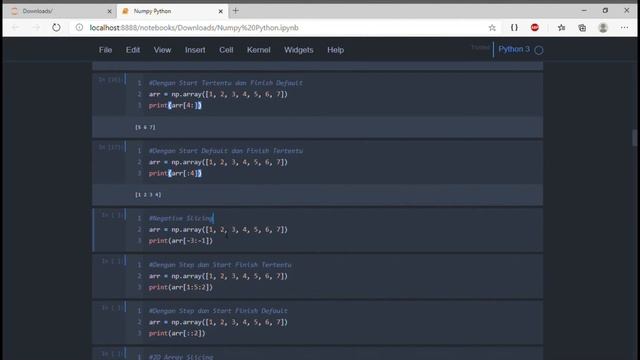Click the Step dan Start Finish Tertentu comment
640x360 pixels.
[x=220, y=265]
